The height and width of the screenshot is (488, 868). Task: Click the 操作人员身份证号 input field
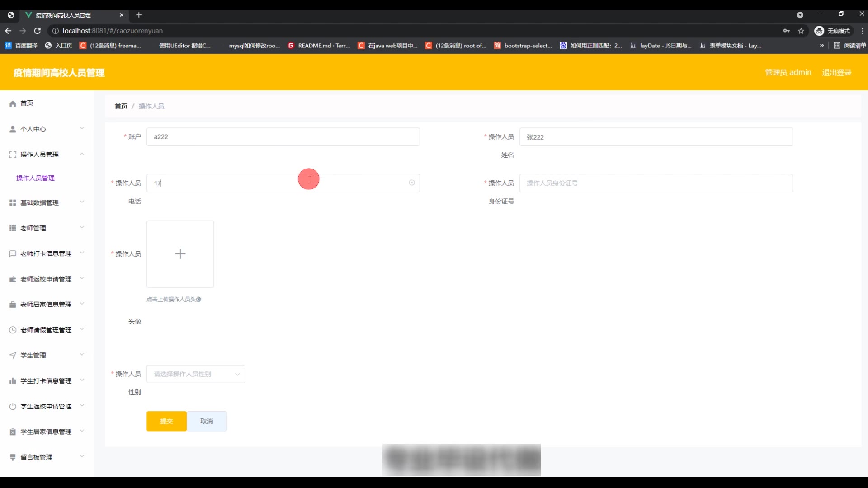tap(656, 183)
